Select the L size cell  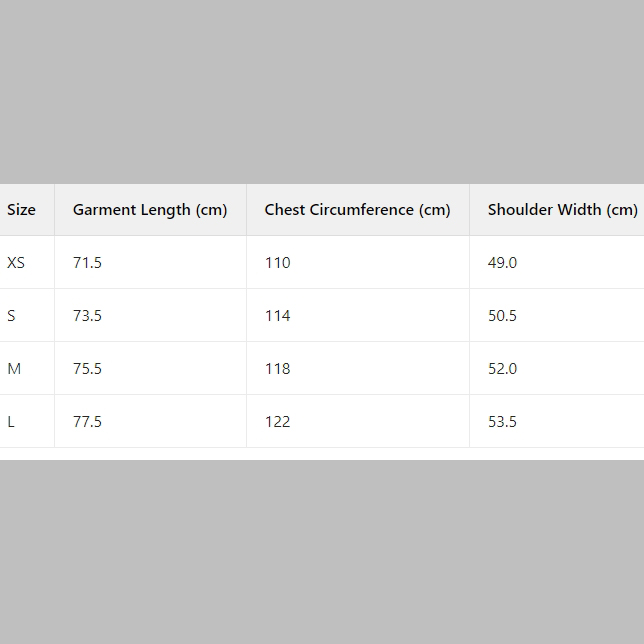pyautogui.click(x=11, y=422)
